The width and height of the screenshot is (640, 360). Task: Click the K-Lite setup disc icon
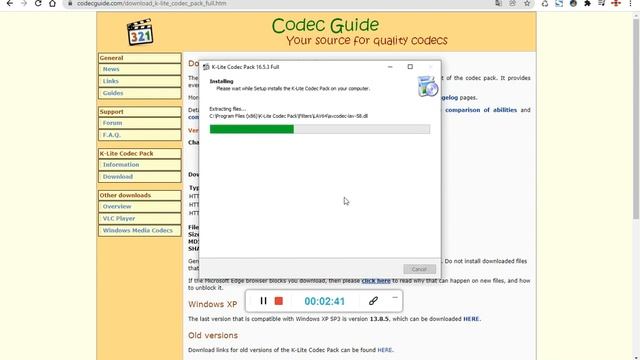tap(427, 86)
